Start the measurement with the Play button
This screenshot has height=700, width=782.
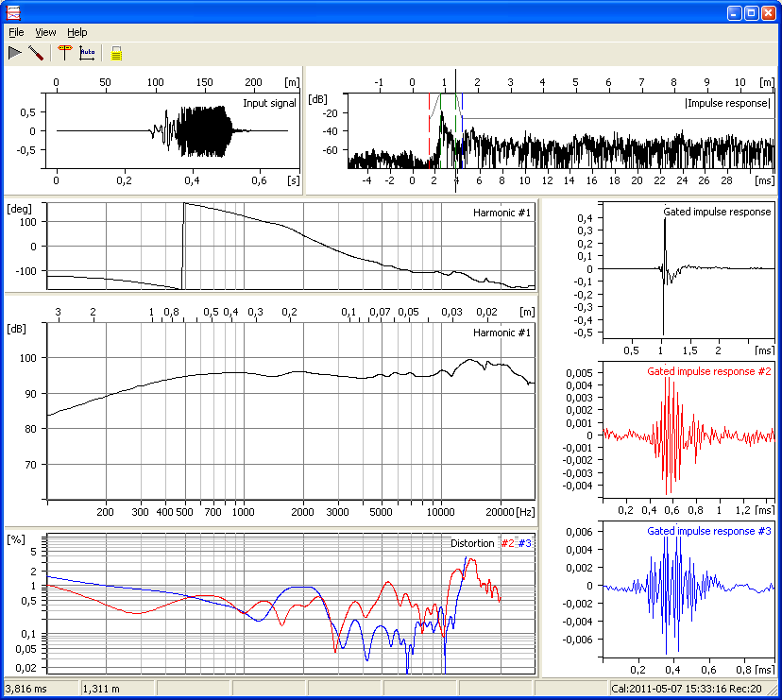pos(14,53)
